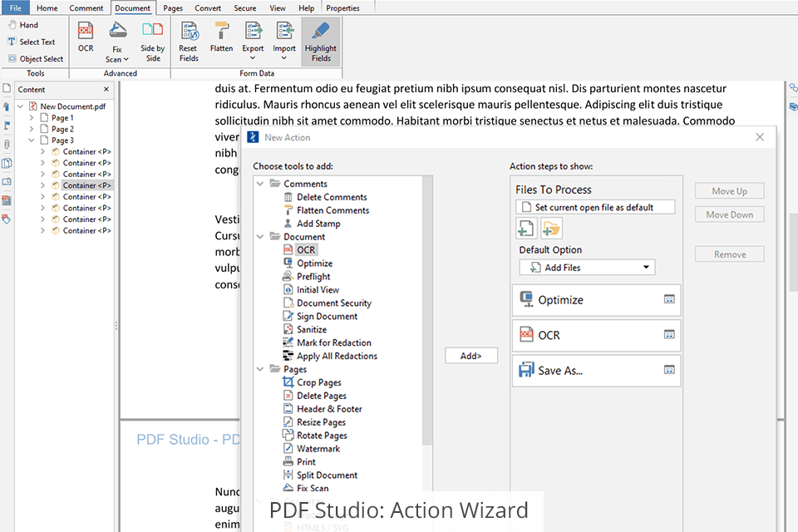Select Header & Footer tool

323,409
